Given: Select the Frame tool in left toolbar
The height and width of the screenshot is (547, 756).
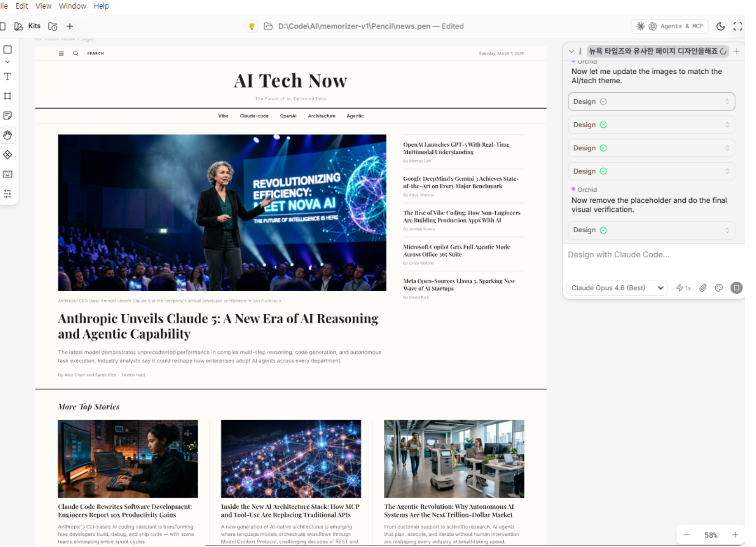Looking at the screenshot, I should coord(8,96).
